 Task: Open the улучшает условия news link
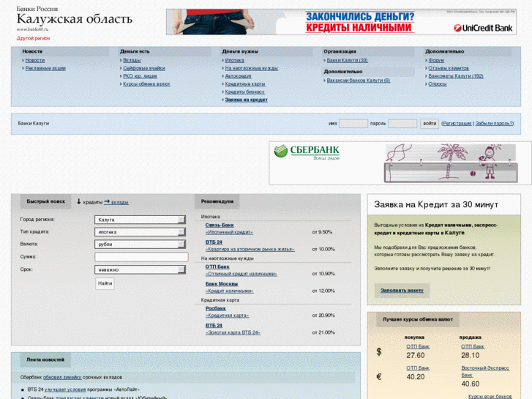point(65,389)
